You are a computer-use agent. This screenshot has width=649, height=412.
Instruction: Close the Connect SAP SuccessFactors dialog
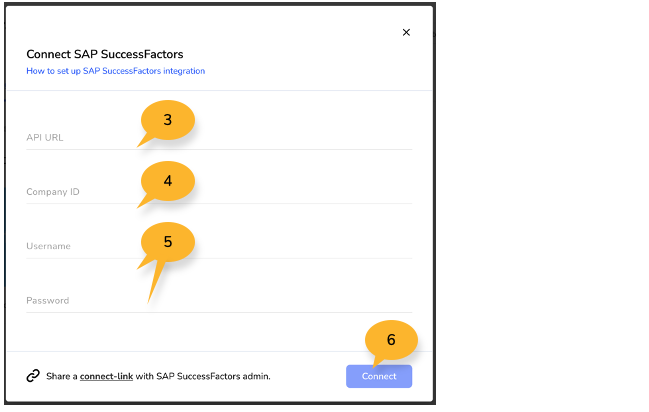click(x=406, y=32)
